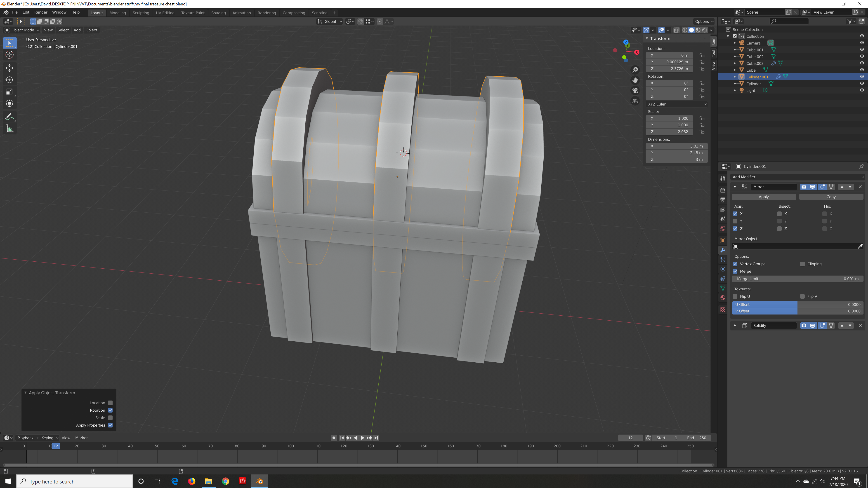Switch to orthographic/perspective view grid icon

[x=635, y=101]
